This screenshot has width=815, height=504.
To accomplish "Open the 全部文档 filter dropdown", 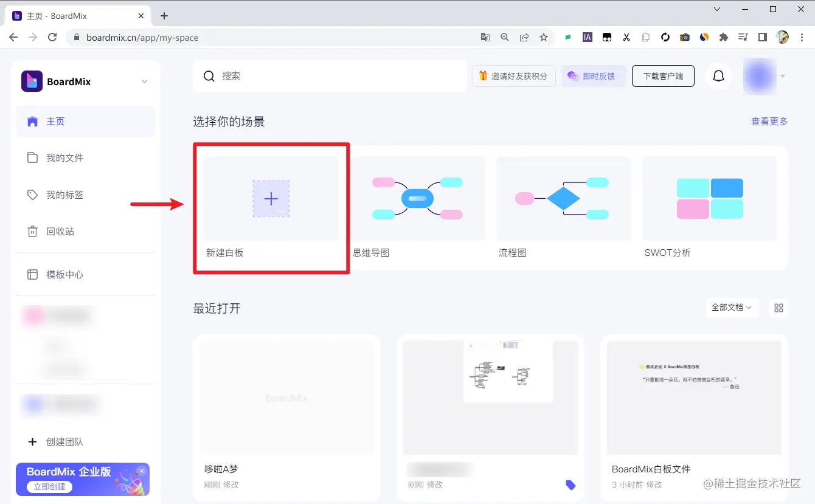I will click(x=732, y=308).
